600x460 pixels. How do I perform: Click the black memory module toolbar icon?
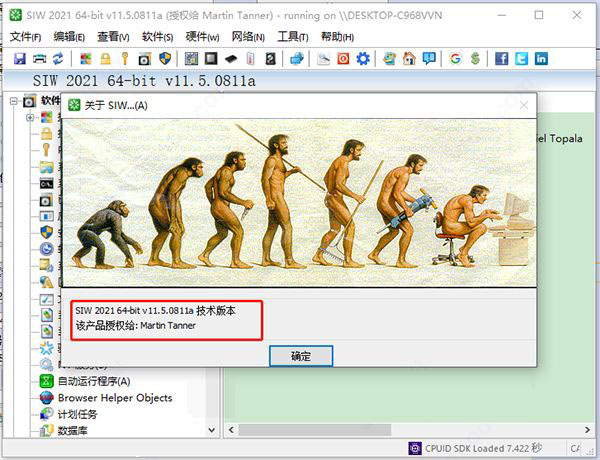[231, 59]
